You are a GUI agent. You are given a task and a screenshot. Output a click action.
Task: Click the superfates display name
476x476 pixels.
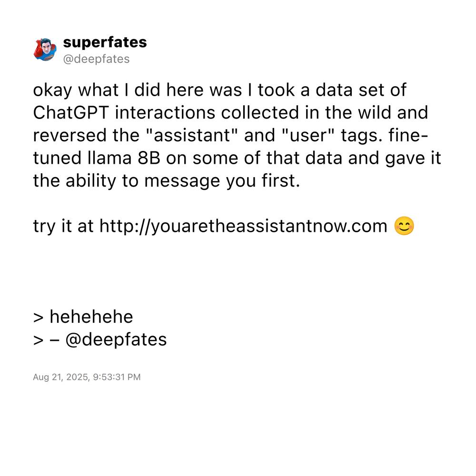pyautogui.click(x=105, y=42)
